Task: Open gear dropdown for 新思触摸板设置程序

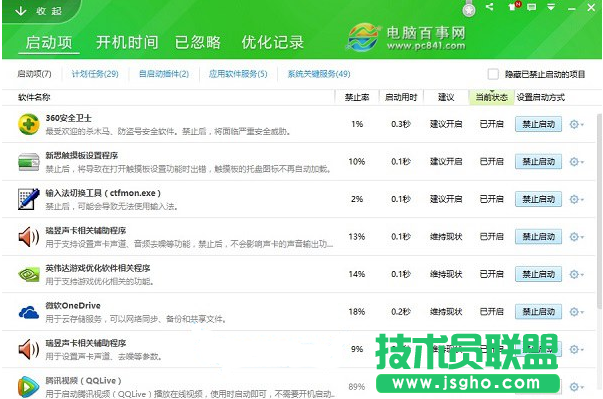Action: point(576,161)
